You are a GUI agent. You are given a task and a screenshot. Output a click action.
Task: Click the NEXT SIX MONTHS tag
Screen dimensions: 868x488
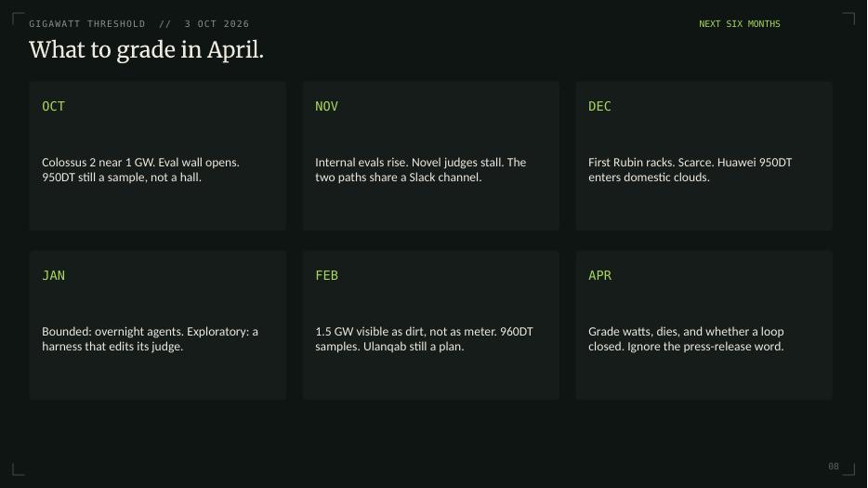pyautogui.click(x=739, y=24)
